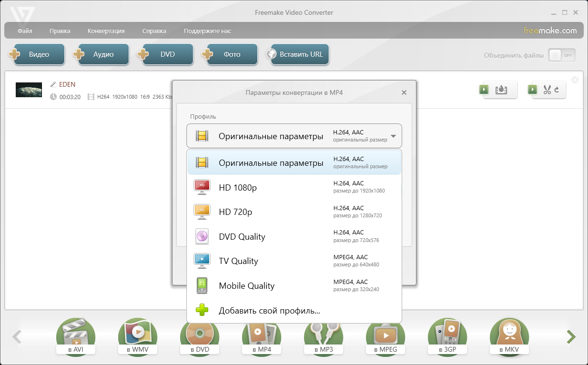Screen dimensions: 588x365
Task: Select the DVD Quality profile
Action: point(294,236)
